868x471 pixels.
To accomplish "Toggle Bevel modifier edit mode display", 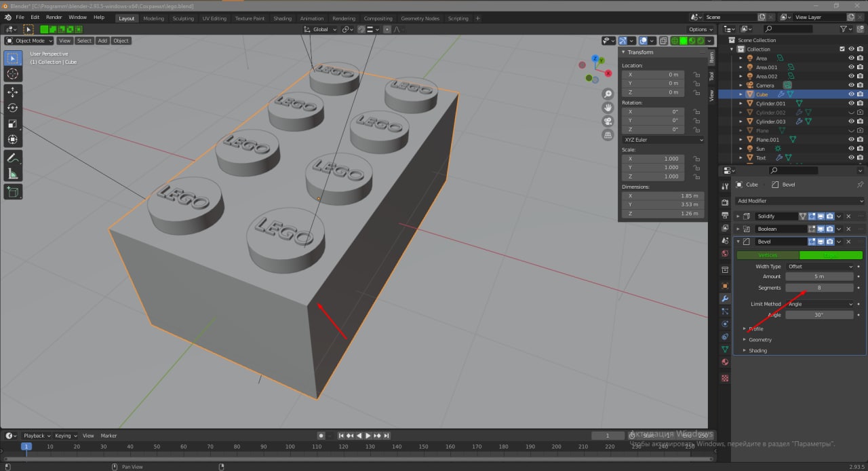I will coord(812,242).
